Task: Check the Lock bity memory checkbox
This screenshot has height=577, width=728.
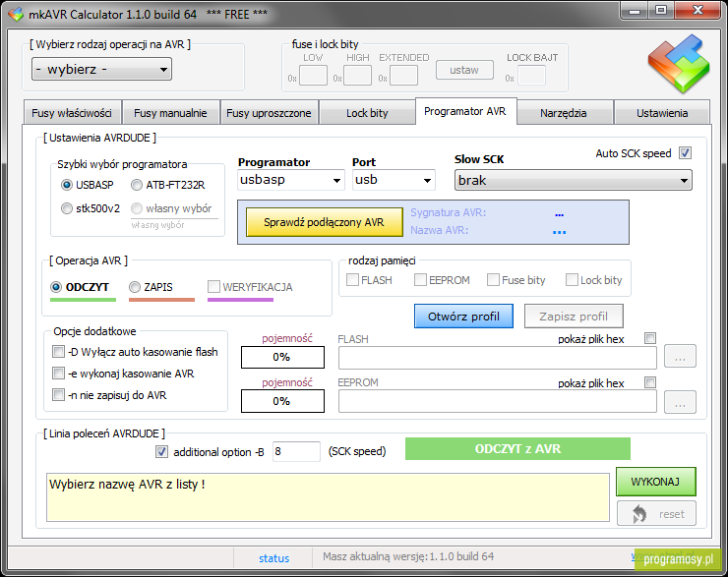Action: coord(572,280)
